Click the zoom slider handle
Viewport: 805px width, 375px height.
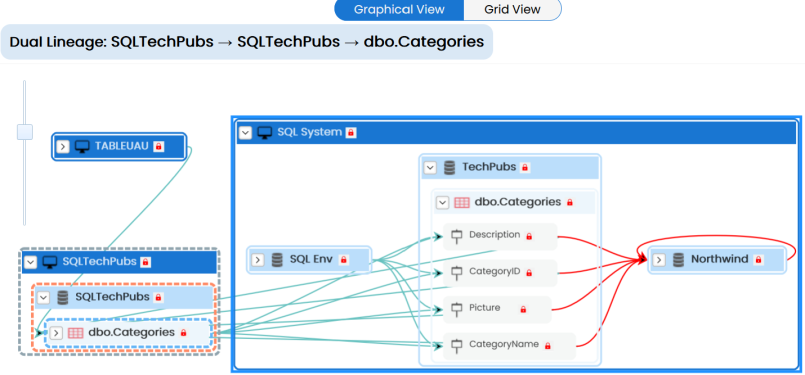pos(25,132)
